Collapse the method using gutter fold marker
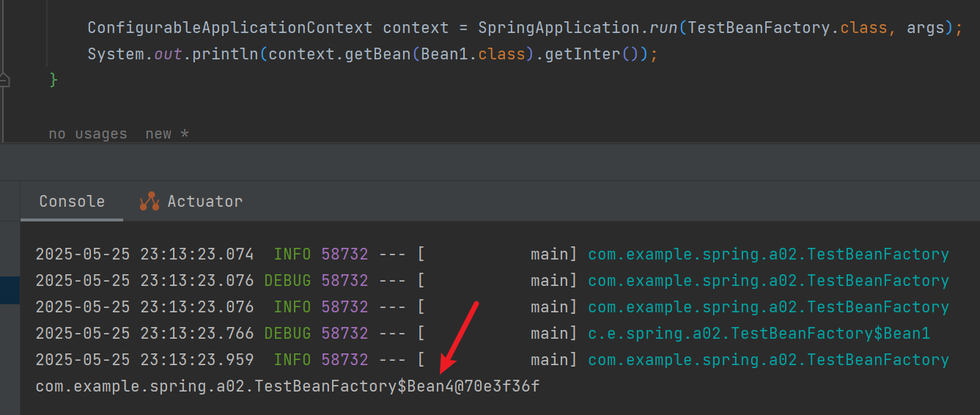The height and width of the screenshot is (415, 980). point(4,79)
